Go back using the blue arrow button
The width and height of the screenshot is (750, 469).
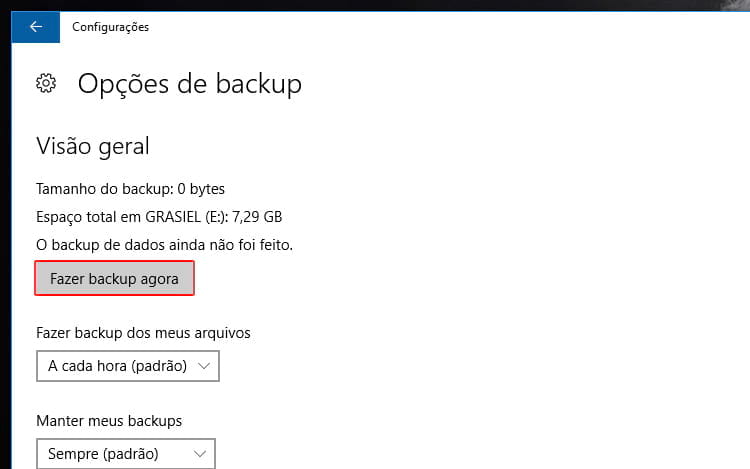(x=36, y=27)
